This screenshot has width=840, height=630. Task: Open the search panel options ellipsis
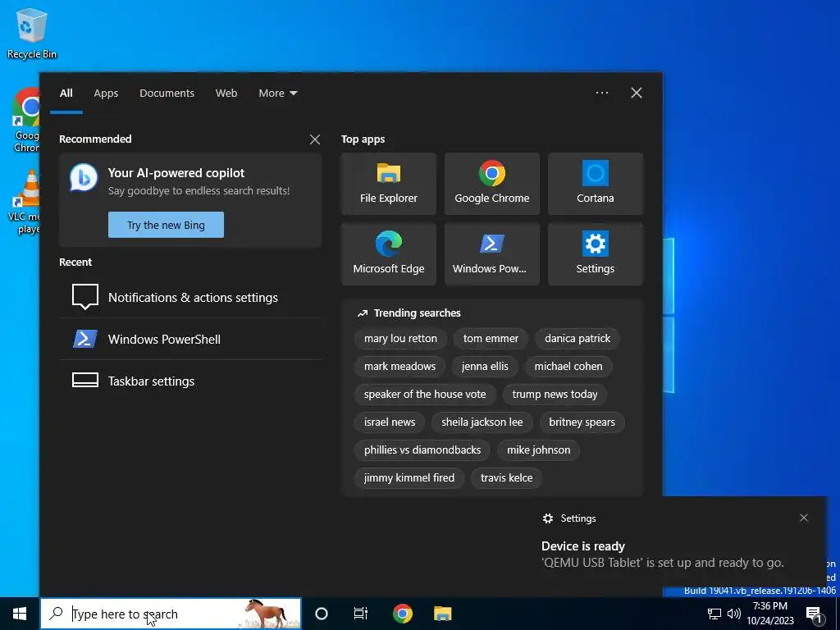click(602, 93)
